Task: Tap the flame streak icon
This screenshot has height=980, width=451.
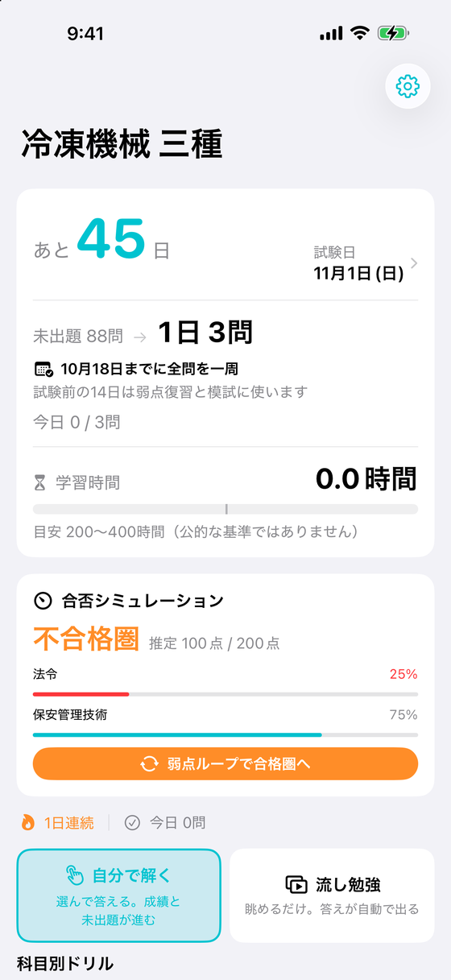Action: click(28, 822)
